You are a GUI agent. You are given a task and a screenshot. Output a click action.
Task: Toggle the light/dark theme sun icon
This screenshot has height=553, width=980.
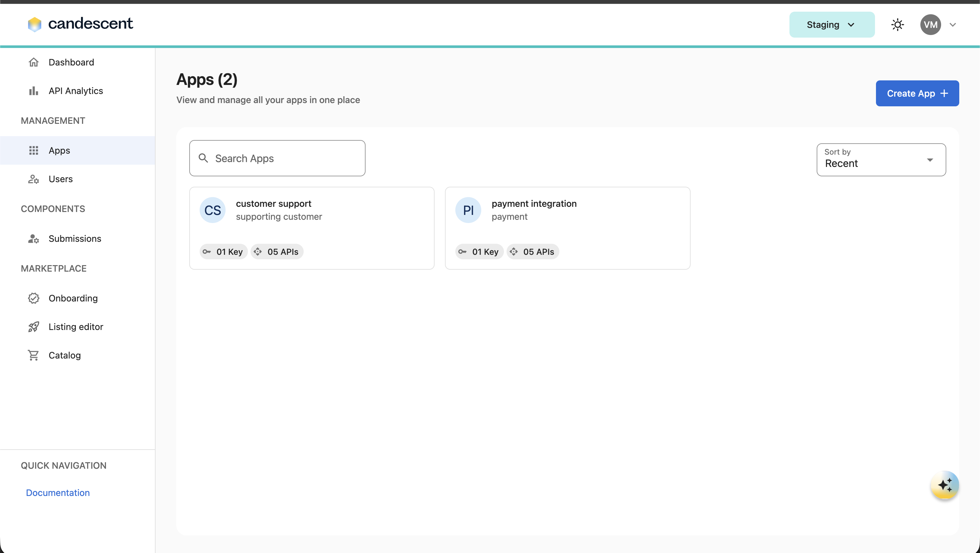coord(897,25)
